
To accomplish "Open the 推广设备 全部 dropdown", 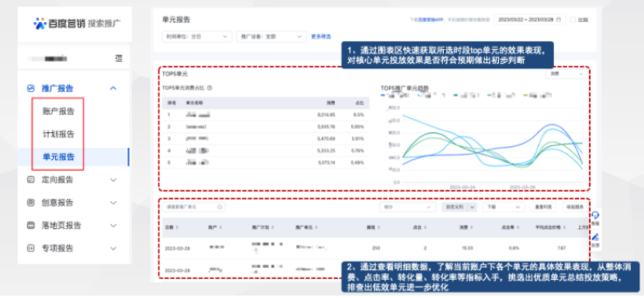I will (x=272, y=37).
